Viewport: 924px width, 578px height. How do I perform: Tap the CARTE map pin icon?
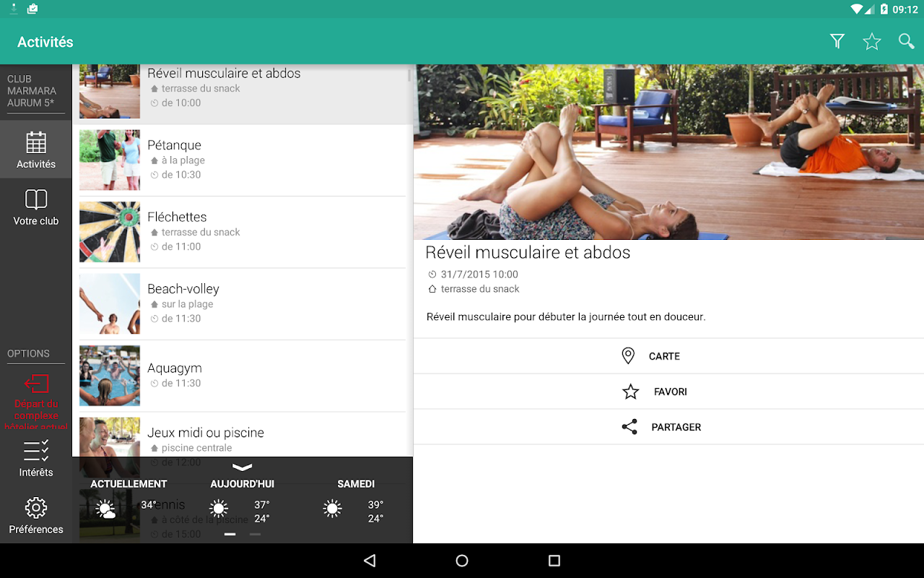click(x=628, y=355)
